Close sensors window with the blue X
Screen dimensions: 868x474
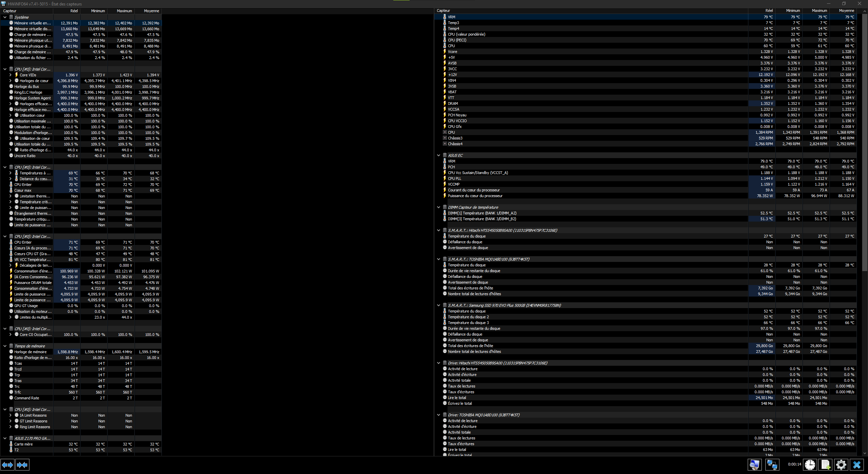click(857, 465)
